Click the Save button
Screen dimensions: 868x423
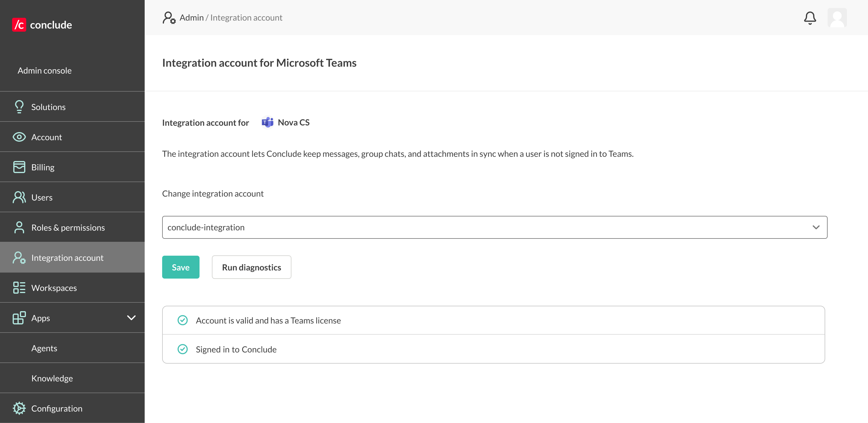point(181,267)
